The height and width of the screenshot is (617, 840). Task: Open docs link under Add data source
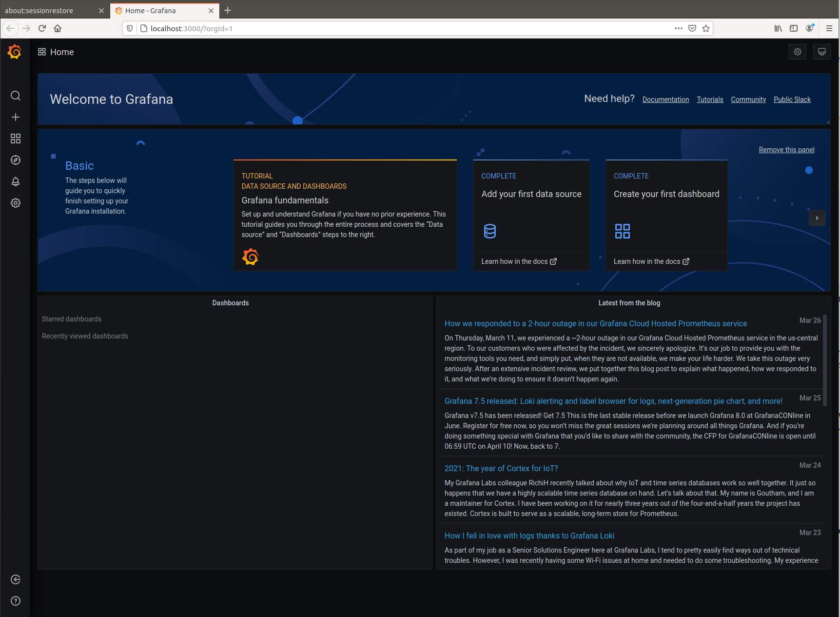[x=519, y=261]
